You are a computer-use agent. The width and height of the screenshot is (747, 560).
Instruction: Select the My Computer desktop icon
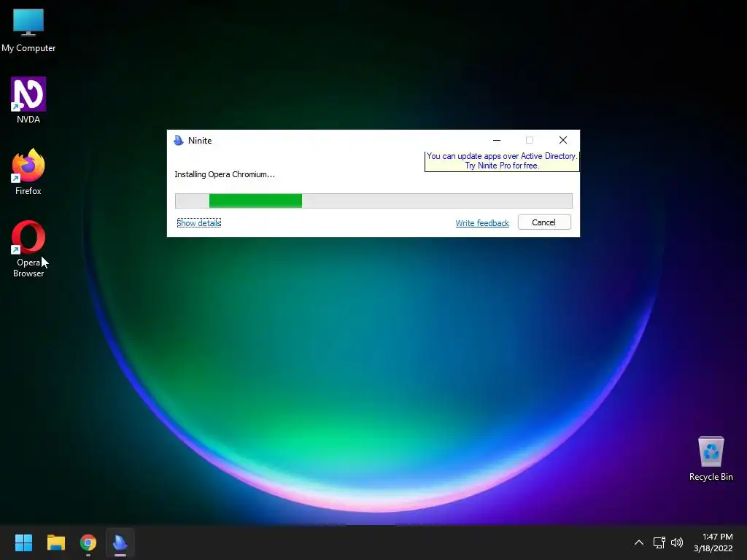[x=28, y=31]
